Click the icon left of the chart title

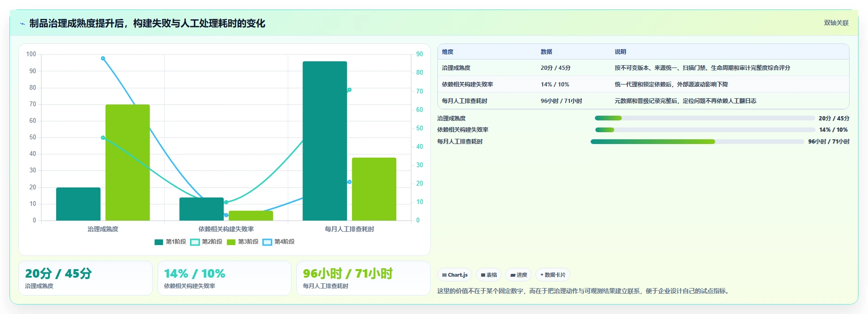coord(22,24)
